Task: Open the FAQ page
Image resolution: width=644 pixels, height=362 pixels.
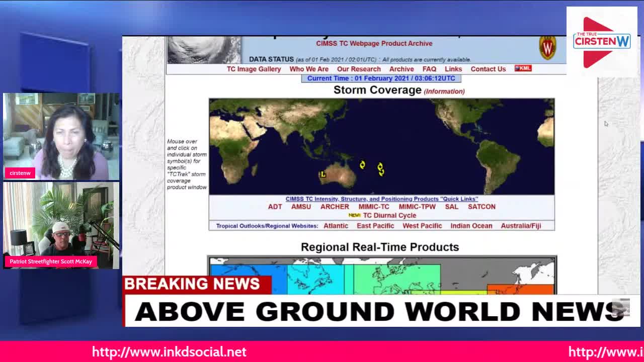Action: 429,69
